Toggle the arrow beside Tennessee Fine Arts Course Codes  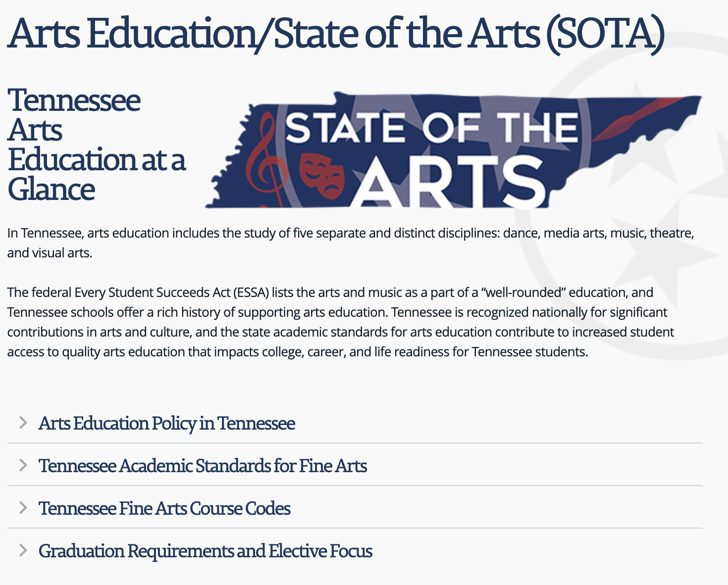click(23, 508)
